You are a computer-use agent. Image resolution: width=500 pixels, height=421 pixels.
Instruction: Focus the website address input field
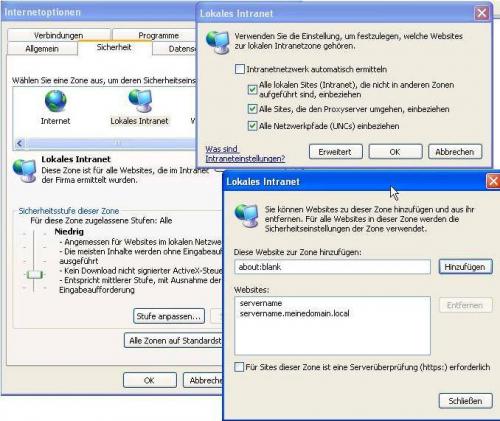[332, 267]
